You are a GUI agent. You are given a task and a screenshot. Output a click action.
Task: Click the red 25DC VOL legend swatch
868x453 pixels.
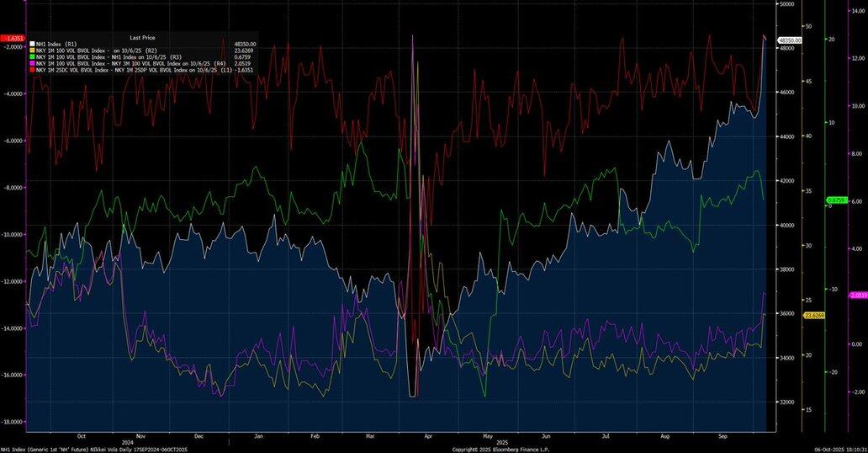point(31,71)
